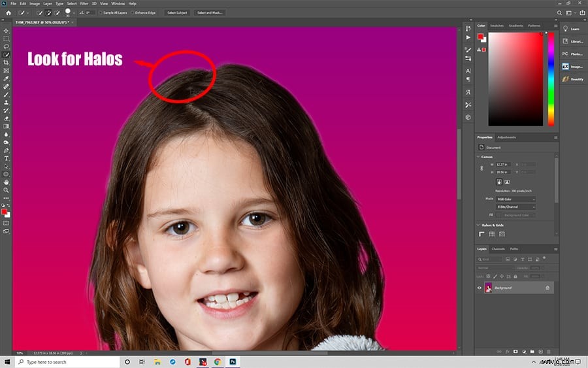The height and width of the screenshot is (368, 588).
Task: Choose the Add to selection brush mode
Action: [x=48, y=13]
